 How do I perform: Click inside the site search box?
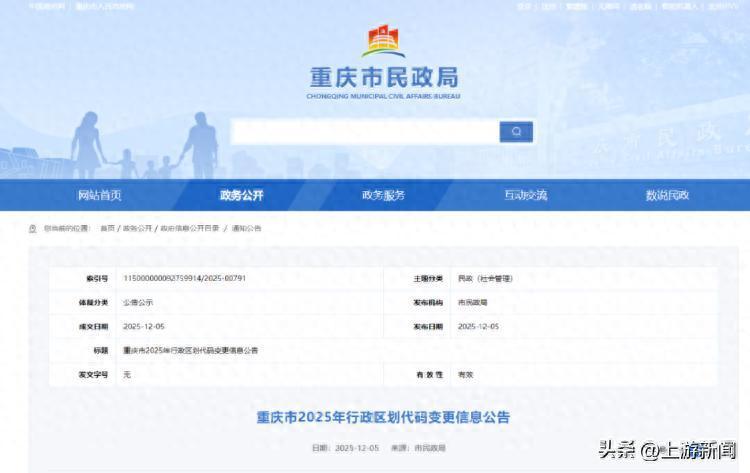pyautogui.click(x=364, y=131)
